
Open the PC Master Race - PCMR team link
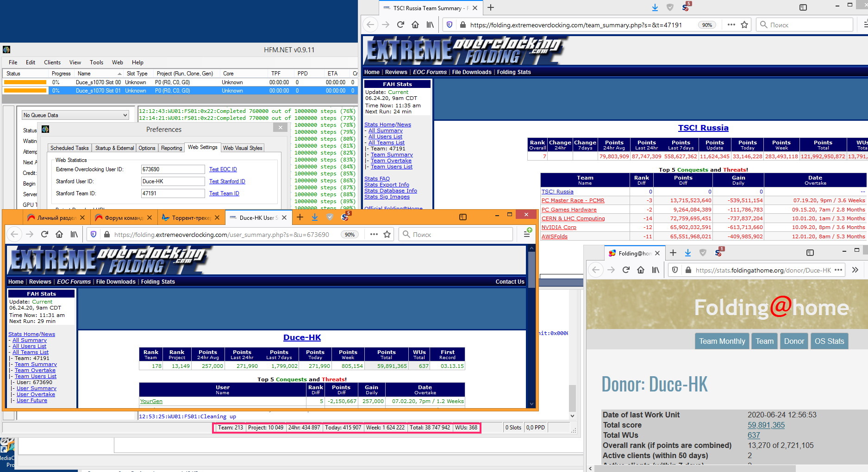[x=573, y=200]
